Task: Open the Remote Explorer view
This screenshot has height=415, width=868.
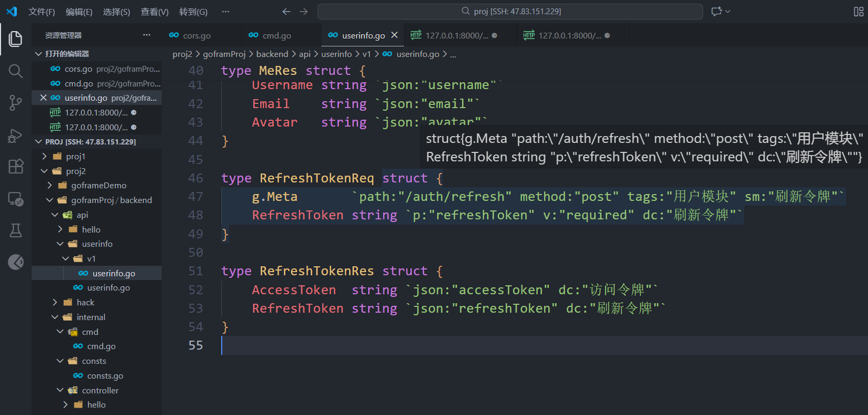Action: point(16,199)
